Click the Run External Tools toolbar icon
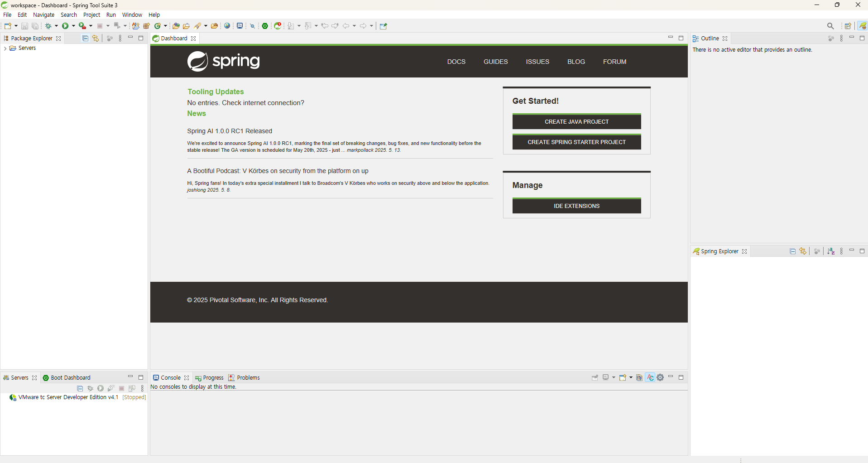Screen dimensions: 868x463 (x=82, y=26)
